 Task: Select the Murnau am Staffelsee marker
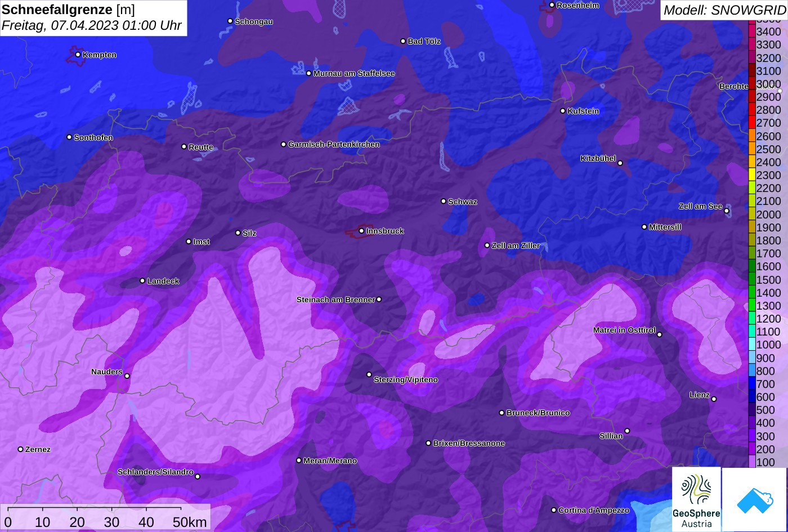coord(309,73)
